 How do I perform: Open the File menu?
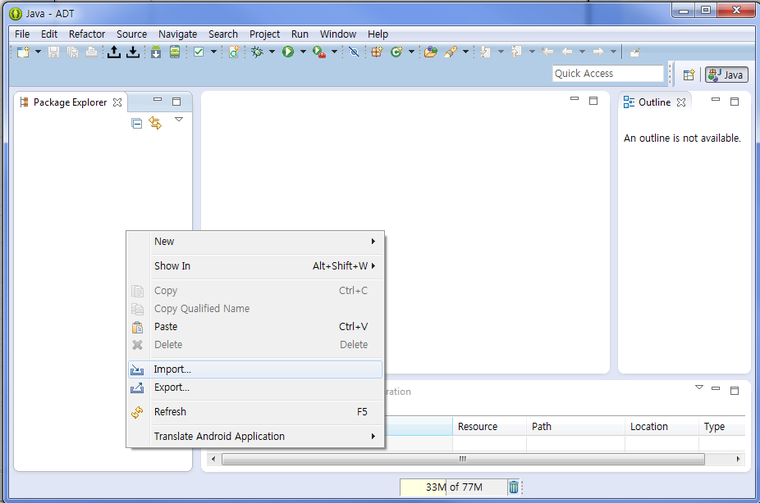22,34
